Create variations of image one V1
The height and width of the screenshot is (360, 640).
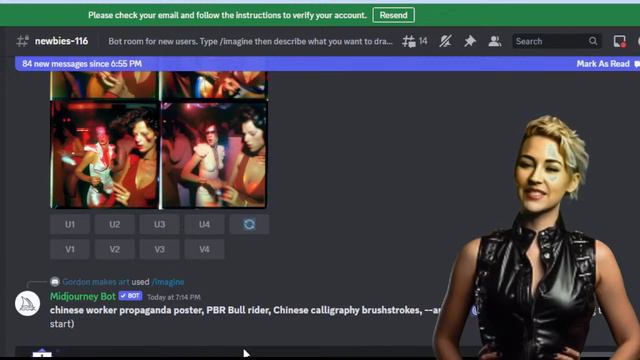[x=70, y=249]
